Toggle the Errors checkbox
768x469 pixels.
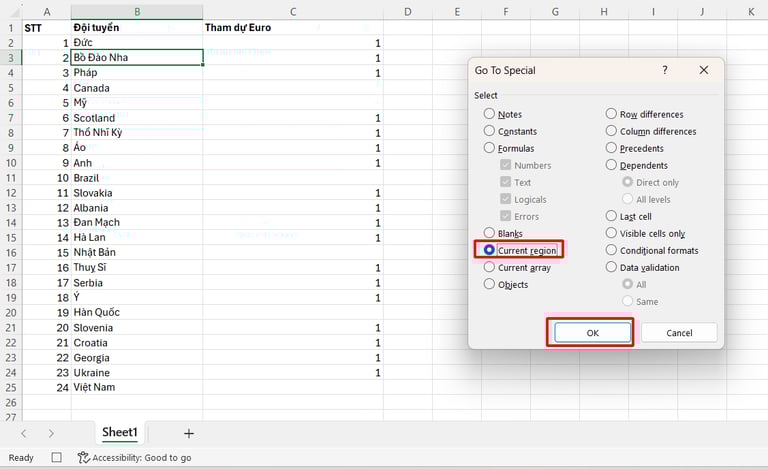pyautogui.click(x=505, y=216)
